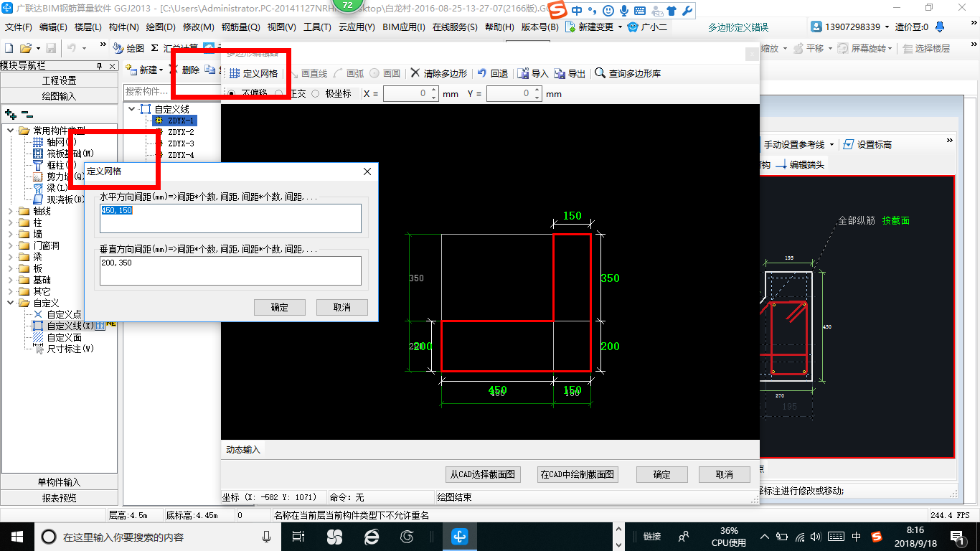The image size is (980, 551).
Task: Click the 删除 delete component button
Action: (x=184, y=70)
